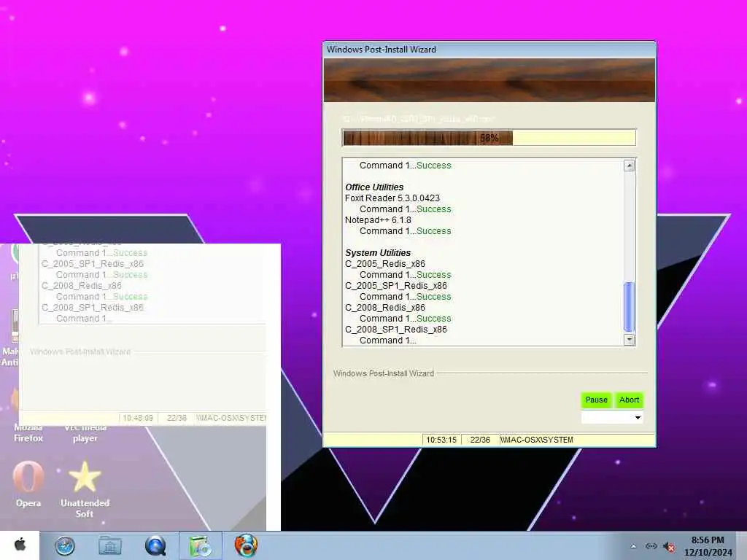Open the network tray icon
Image resolution: width=747 pixels, height=560 pixels.
pos(651,546)
